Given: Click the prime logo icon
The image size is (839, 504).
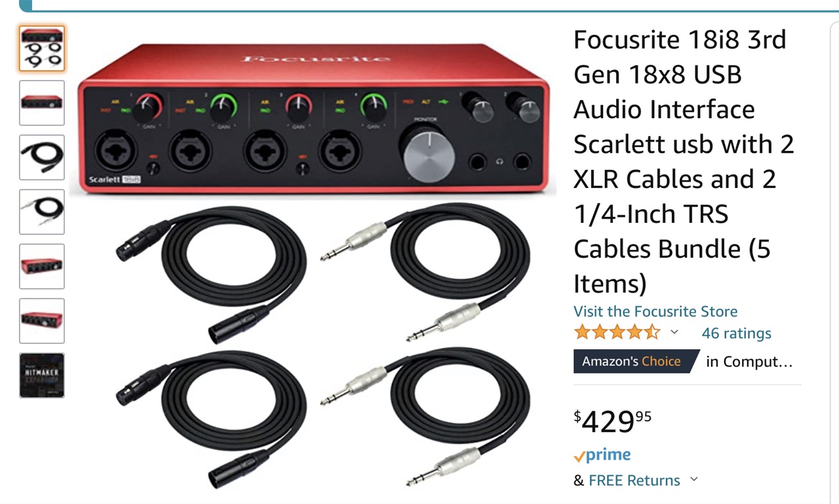Looking at the screenshot, I should coord(602,455).
